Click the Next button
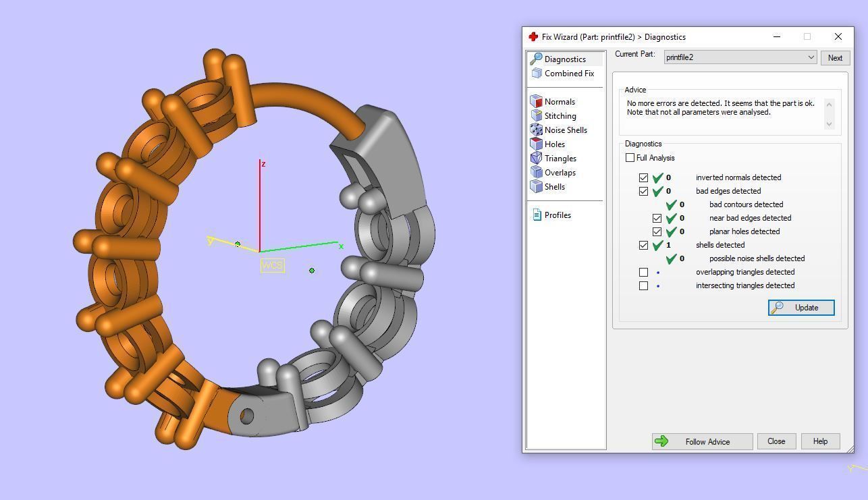The image size is (868, 500). click(835, 57)
